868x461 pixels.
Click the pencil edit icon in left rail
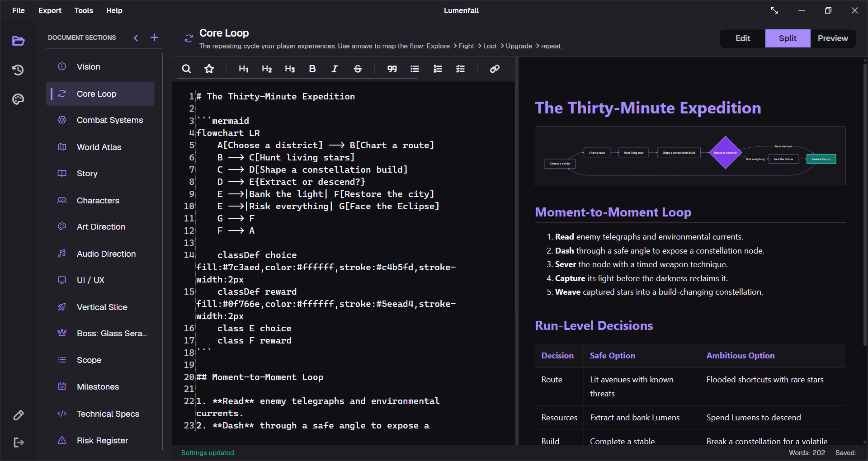pos(19,415)
